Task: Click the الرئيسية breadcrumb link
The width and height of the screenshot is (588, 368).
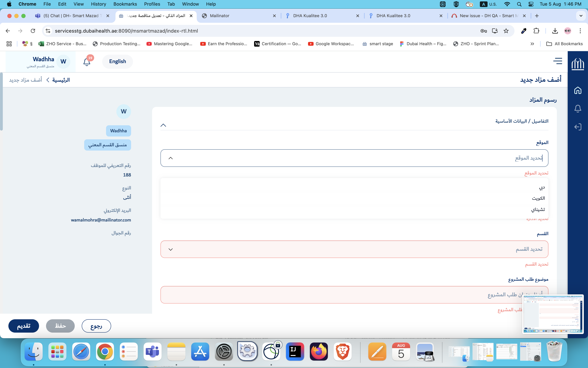Action: tap(61, 80)
